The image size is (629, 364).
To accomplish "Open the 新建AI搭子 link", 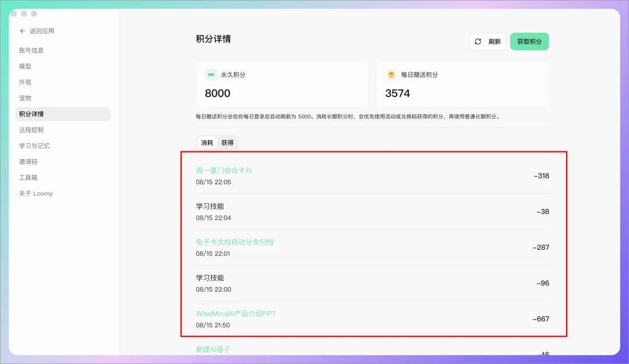I will pyautogui.click(x=213, y=349).
